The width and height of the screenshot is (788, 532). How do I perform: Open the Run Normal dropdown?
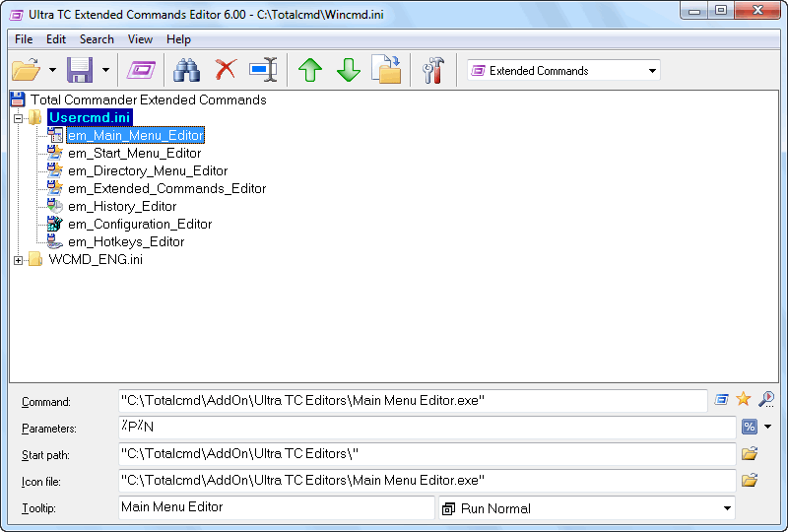[x=587, y=508]
